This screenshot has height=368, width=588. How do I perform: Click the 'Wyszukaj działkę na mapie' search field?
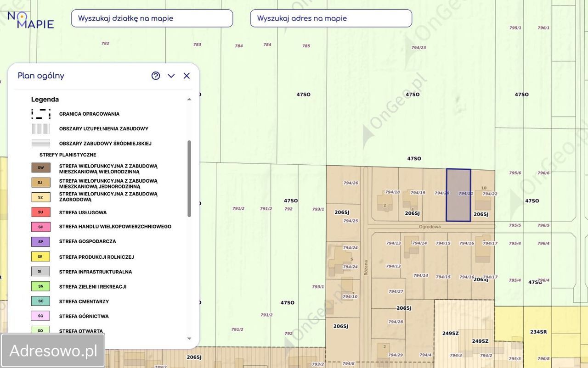click(x=152, y=18)
